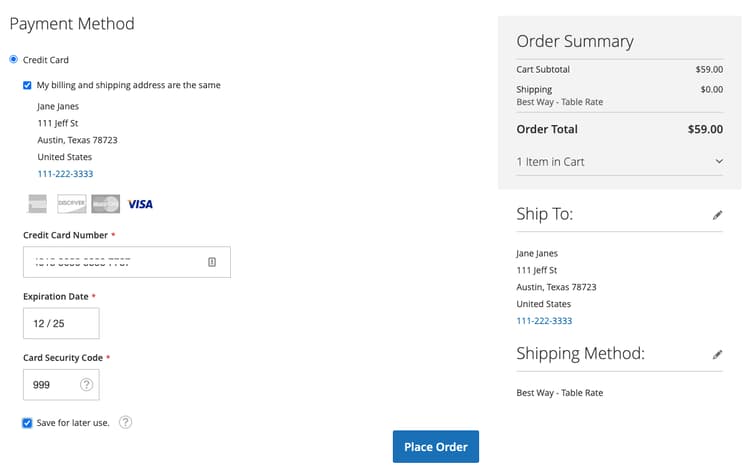The width and height of the screenshot is (750, 471).
Task: Click billing phone number 111-222-3333
Action: pos(65,174)
